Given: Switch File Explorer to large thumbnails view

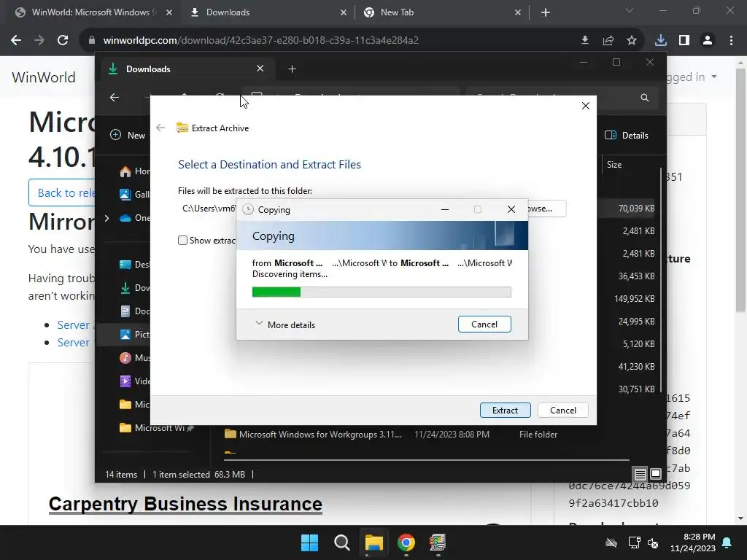Looking at the screenshot, I should click(656, 474).
